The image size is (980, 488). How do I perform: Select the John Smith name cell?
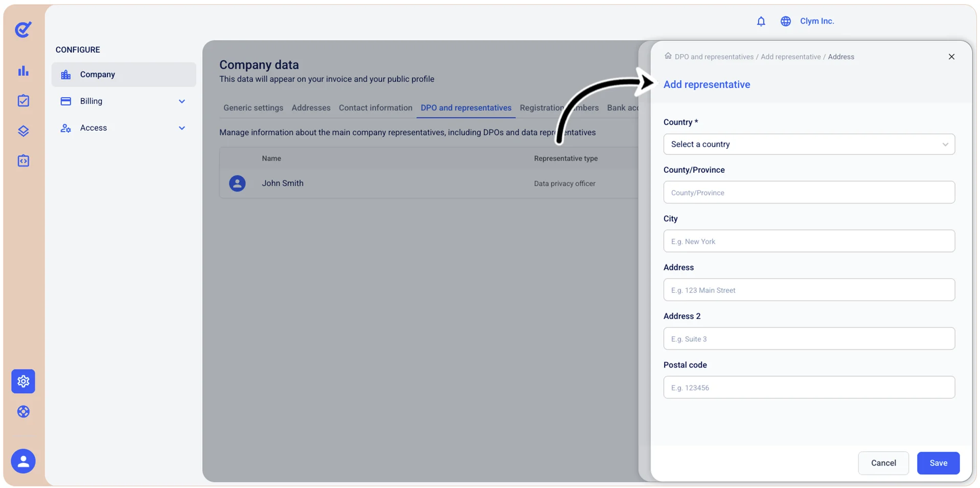coord(283,183)
